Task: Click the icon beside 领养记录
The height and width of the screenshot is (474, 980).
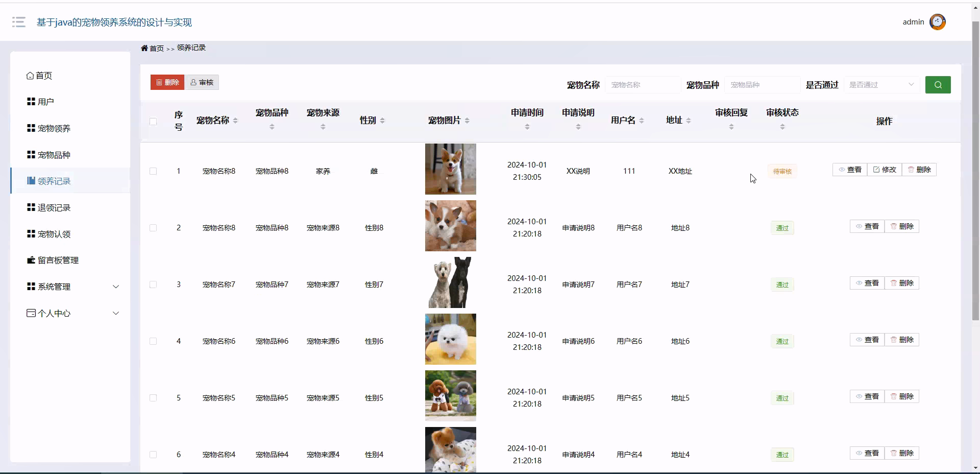Action: click(x=31, y=181)
